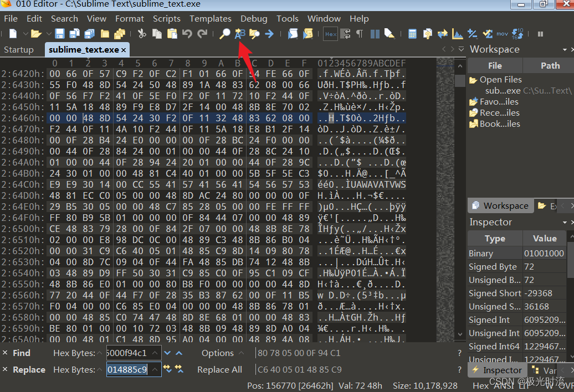Open the Calculator tool icon

click(412, 34)
